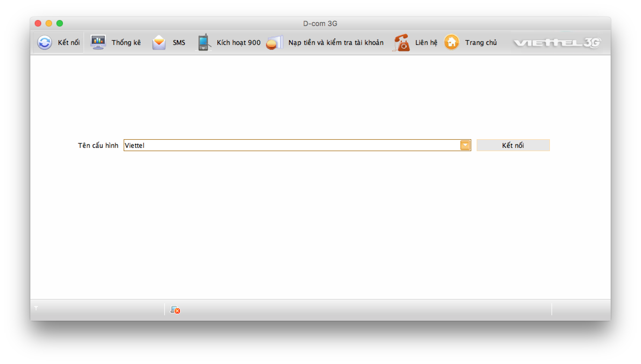
Task: Click the orange house Trang chủ icon
Action: [451, 42]
